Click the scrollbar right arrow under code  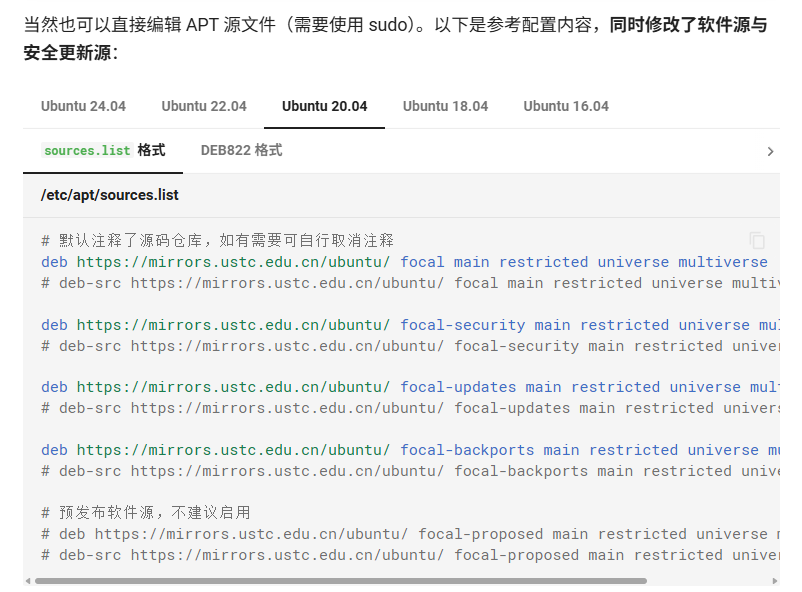775,581
